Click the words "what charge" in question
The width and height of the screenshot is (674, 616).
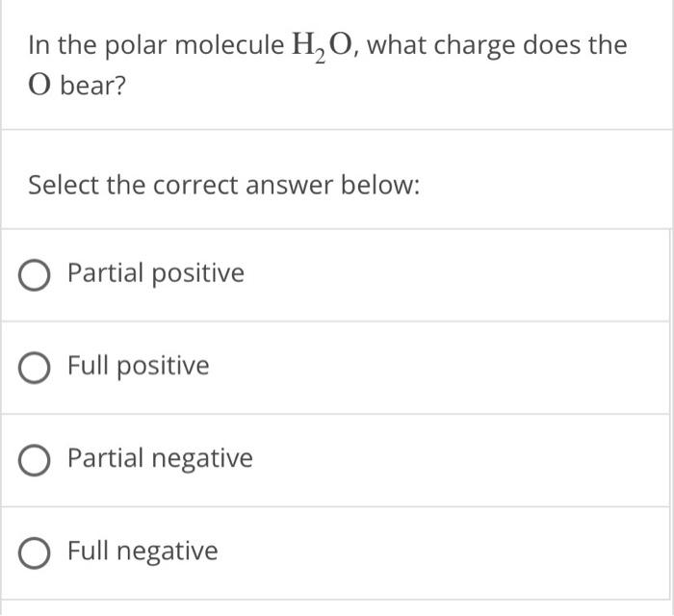(x=427, y=45)
